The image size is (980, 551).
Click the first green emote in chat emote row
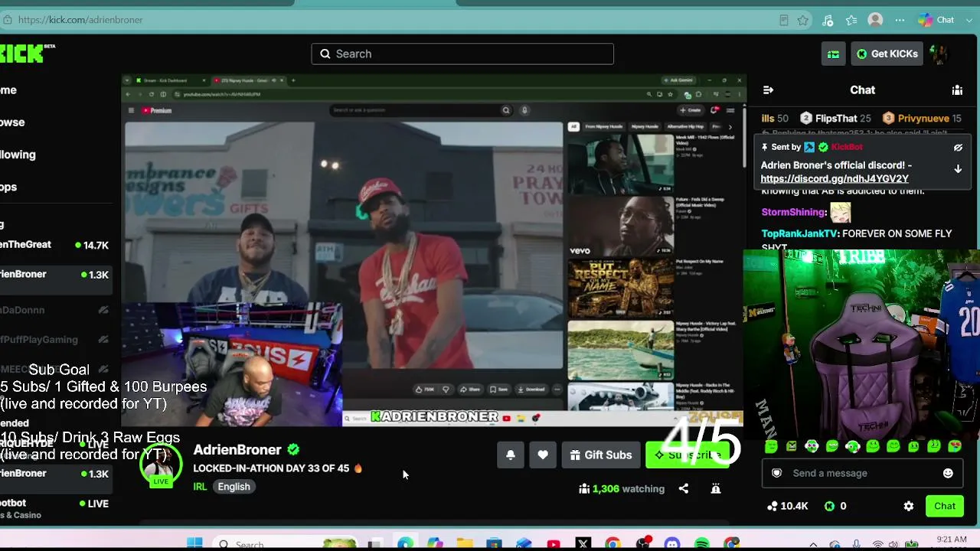772,446
